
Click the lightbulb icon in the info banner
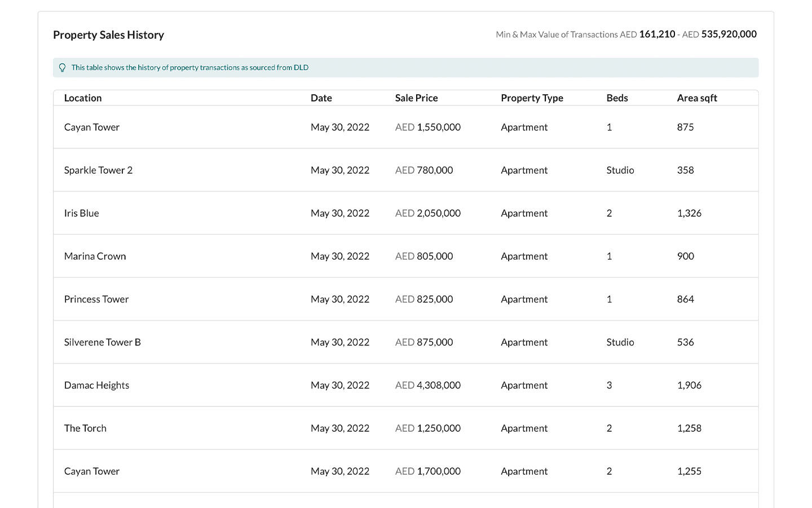point(62,67)
